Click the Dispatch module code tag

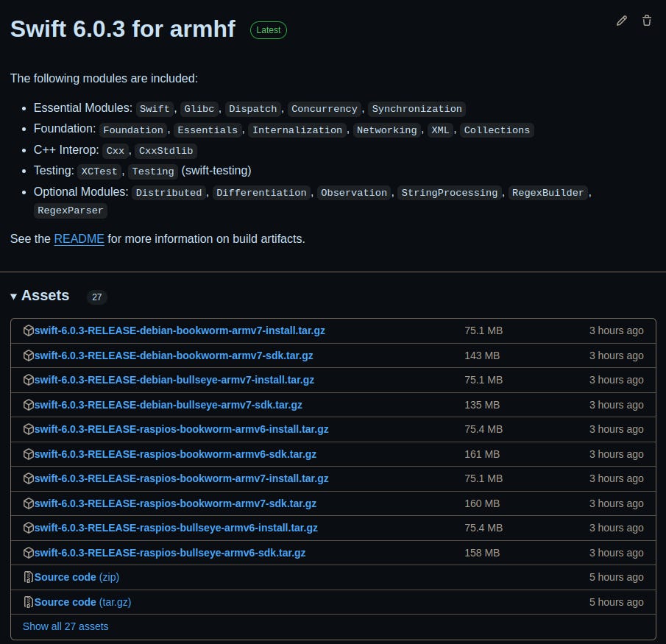252,109
